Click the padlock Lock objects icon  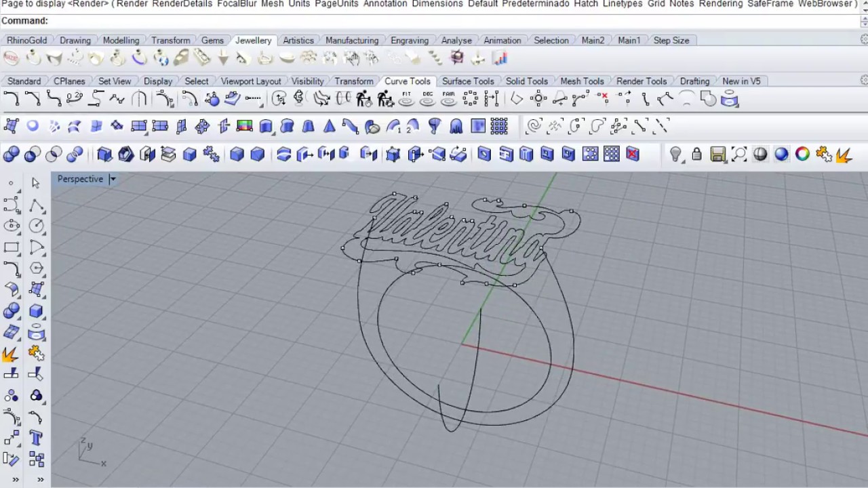tap(696, 155)
